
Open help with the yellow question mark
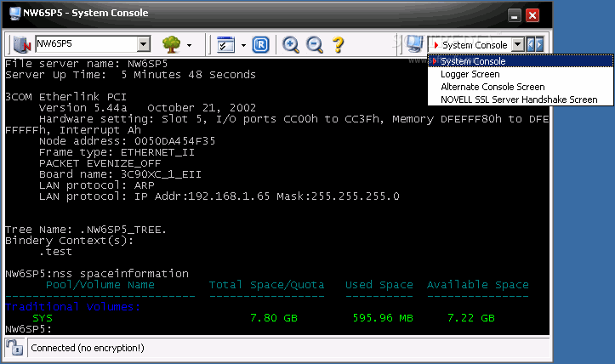pos(338,45)
